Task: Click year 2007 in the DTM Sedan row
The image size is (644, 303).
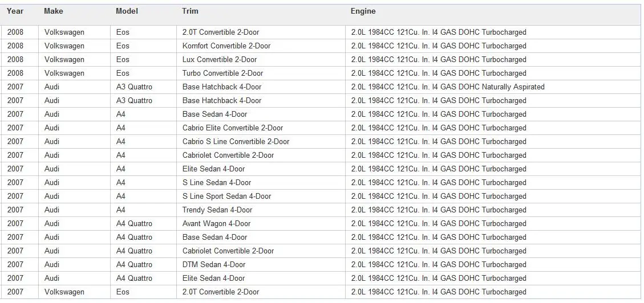Action: tap(15, 265)
